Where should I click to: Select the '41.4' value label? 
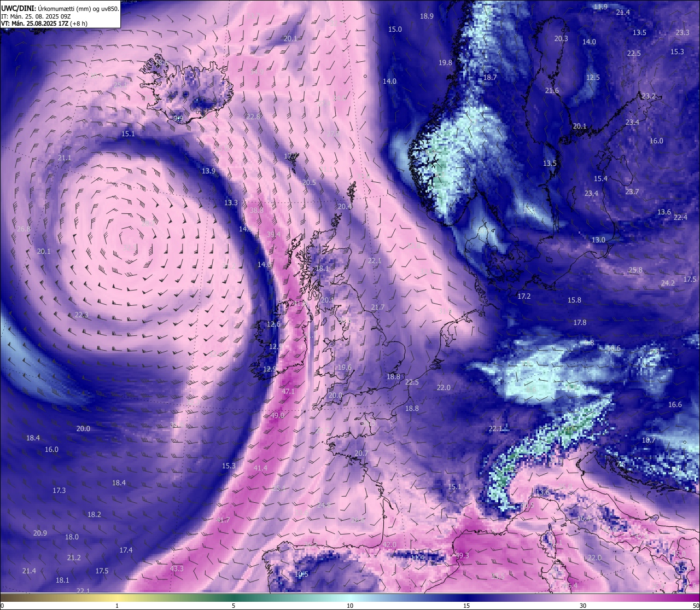point(261,468)
